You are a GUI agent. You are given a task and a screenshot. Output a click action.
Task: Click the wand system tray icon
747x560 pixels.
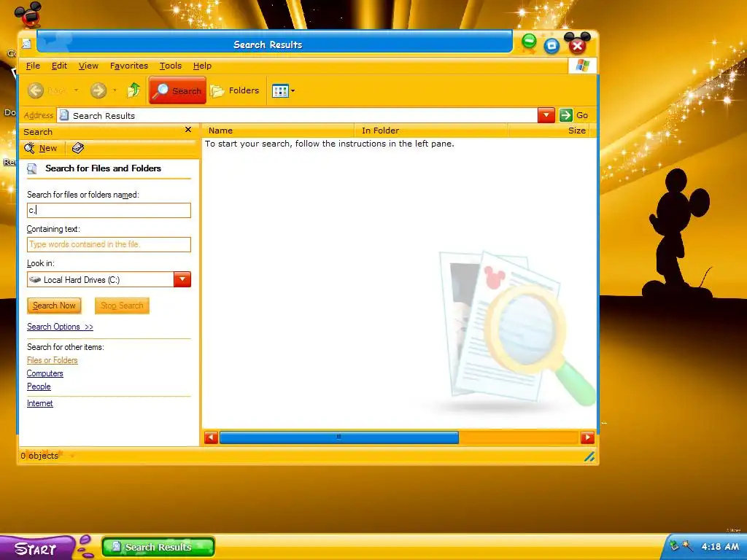[x=687, y=545]
